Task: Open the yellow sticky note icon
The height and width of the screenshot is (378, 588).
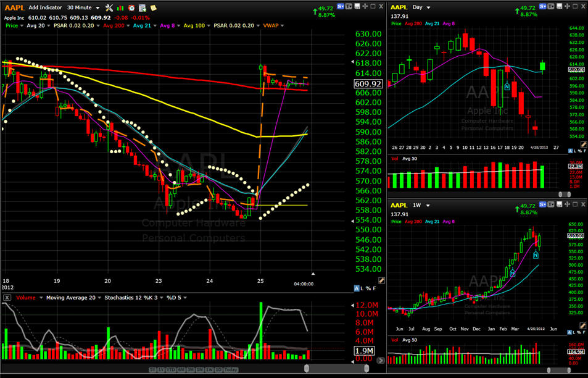Action: coord(154,7)
